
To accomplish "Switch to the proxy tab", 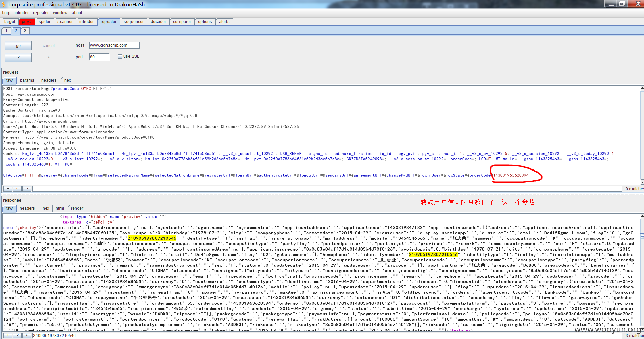I will 27,22.
